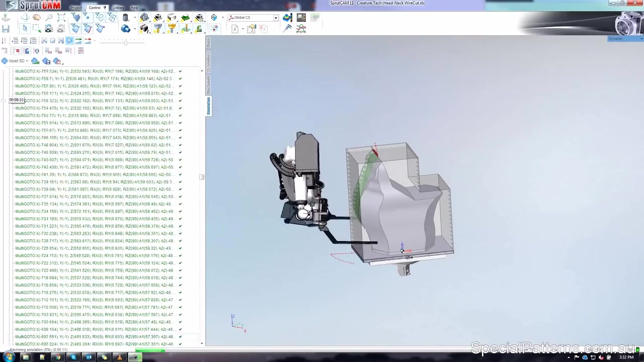Image resolution: width=644 pixels, height=362 pixels.
Task: Click the voxel quality bars icon
Action: pyautogui.click(x=35, y=61)
